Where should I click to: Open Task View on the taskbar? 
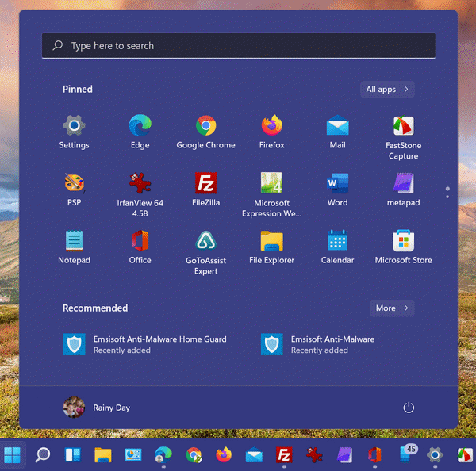(73, 455)
